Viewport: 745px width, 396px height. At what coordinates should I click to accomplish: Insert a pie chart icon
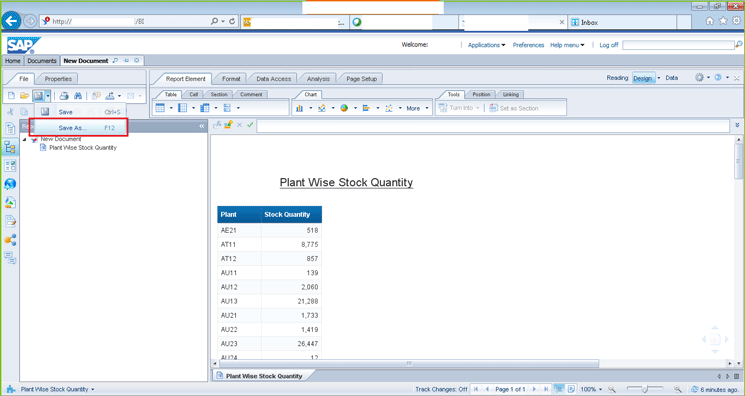point(344,108)
